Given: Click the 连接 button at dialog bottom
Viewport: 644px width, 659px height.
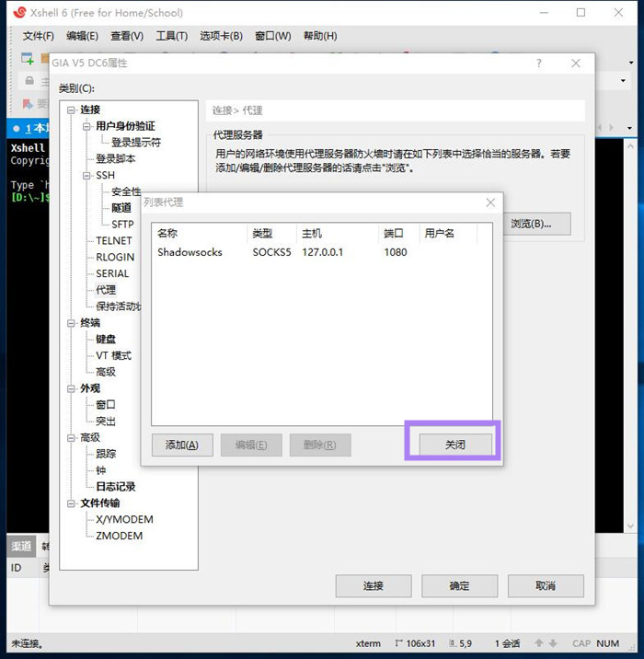Looking at the screenshot, I should coord(373,585).
